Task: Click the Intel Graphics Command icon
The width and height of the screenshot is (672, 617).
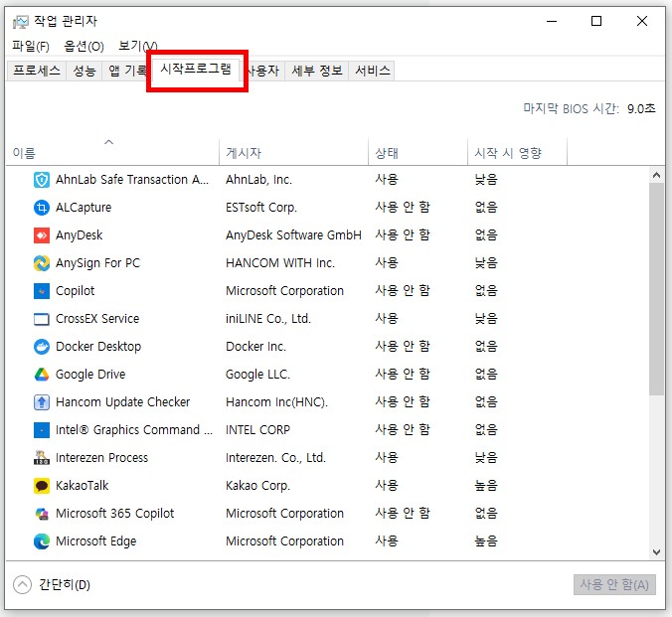Action: pyautogui.click(x=42, y=430)
